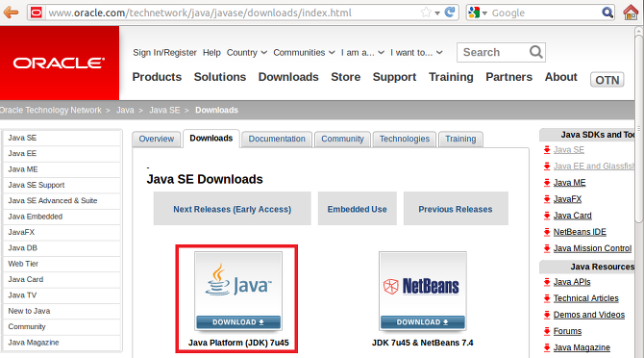Open the 'I want to...' dropdown
Viewport: 644px width, 358px height.
416,53
